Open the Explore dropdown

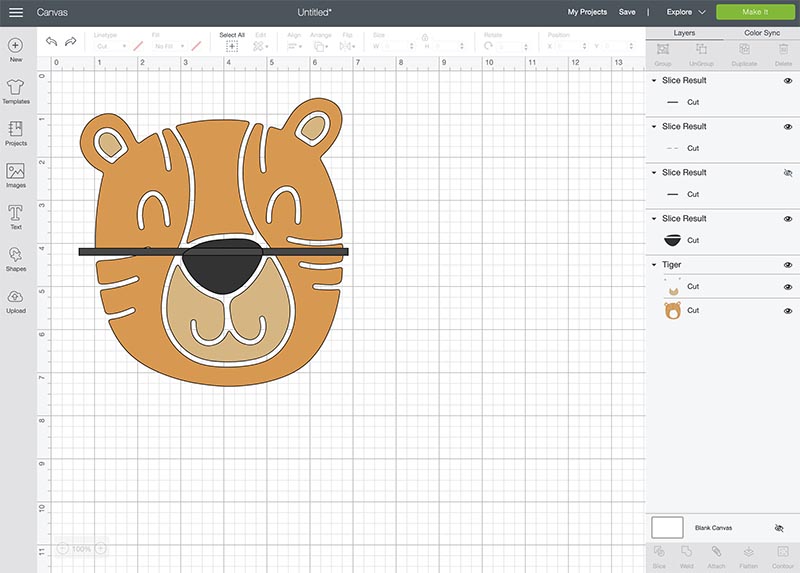pos(686,12)
